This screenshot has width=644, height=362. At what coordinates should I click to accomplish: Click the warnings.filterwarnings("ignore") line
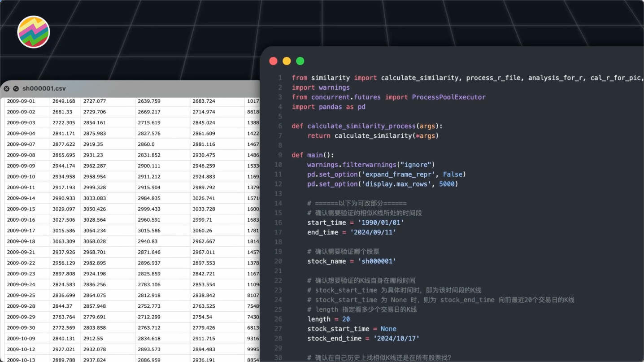(x=371, y=165)
